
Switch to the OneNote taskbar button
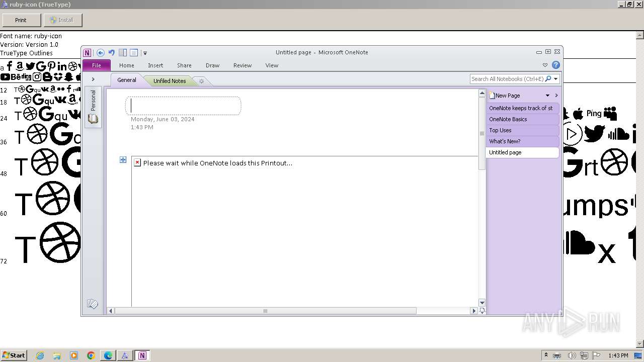[x=142, y=355]
